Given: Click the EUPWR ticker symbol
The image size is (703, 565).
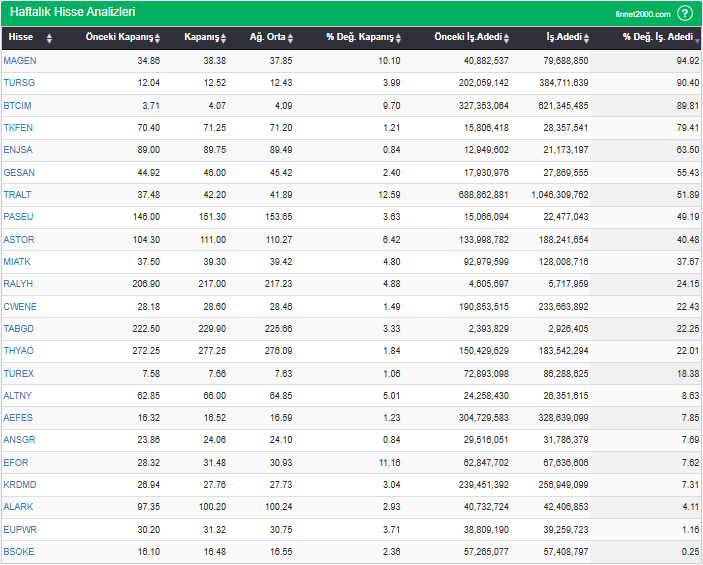Looking at the screenshot, I should (20, 529).
